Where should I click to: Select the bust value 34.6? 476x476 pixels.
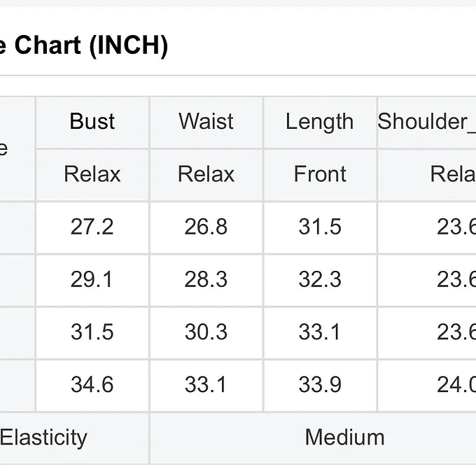[92, 384]
